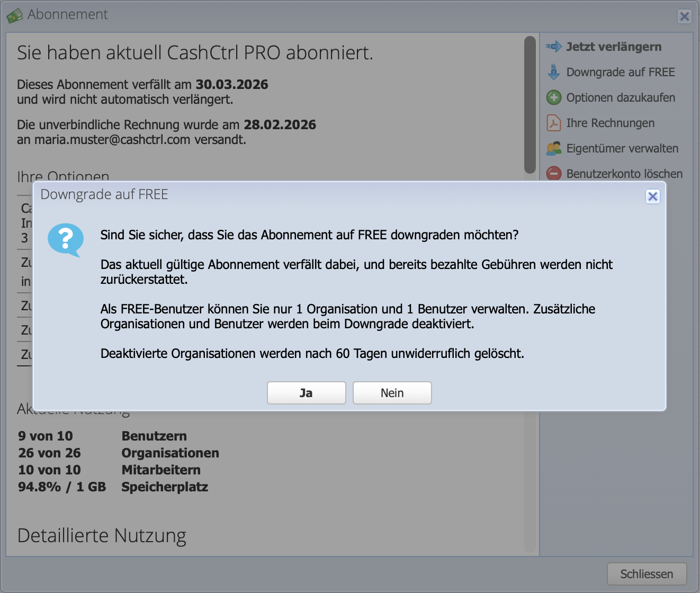
Task: Click the Downgrade auf FREE sidebar label
Action: pos(621,72)
